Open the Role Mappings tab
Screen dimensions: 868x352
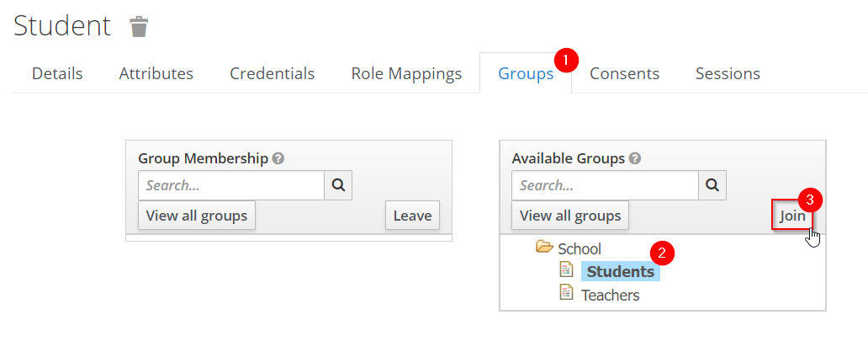point(406,73)
